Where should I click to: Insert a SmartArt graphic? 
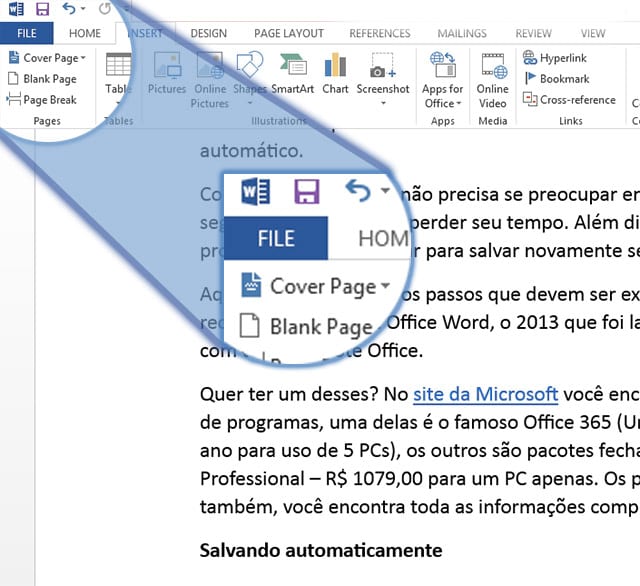point(292,73)
